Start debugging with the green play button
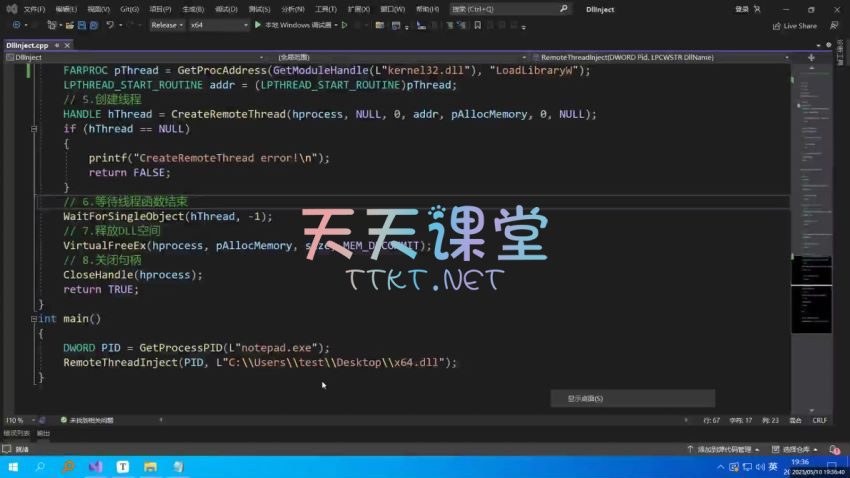This screenshot has width=850, height=478. click(x=258, y=25)
